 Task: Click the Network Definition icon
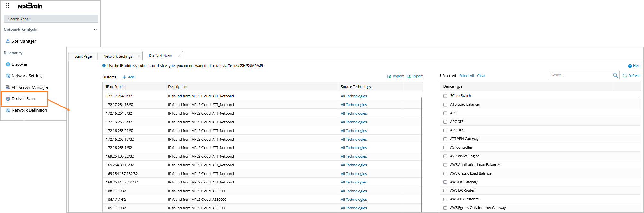[x=8, y=110]
